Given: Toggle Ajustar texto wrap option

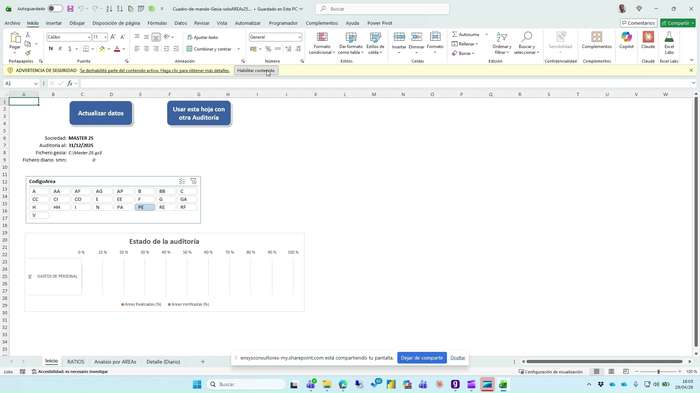Looking at the screenshot, I should [x=203, y=38].
